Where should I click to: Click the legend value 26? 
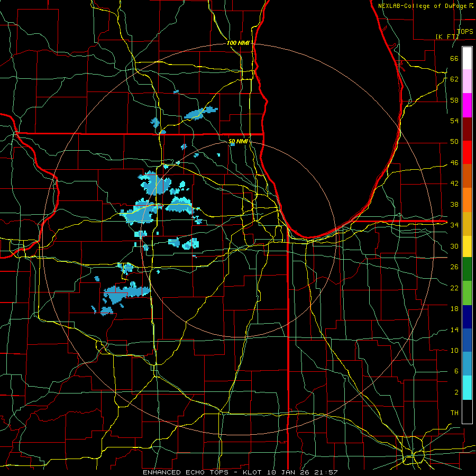coord(454,267)
